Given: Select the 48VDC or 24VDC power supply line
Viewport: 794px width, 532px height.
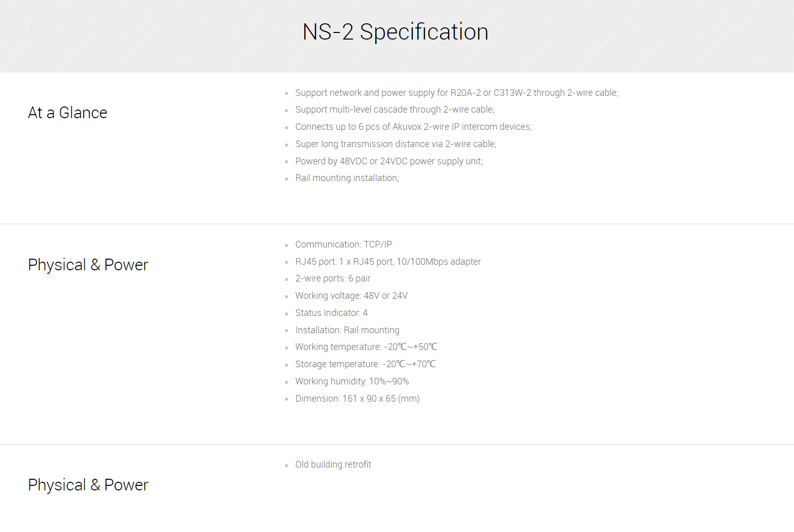Looking at the screenshot, I should [x=389, y=161].
